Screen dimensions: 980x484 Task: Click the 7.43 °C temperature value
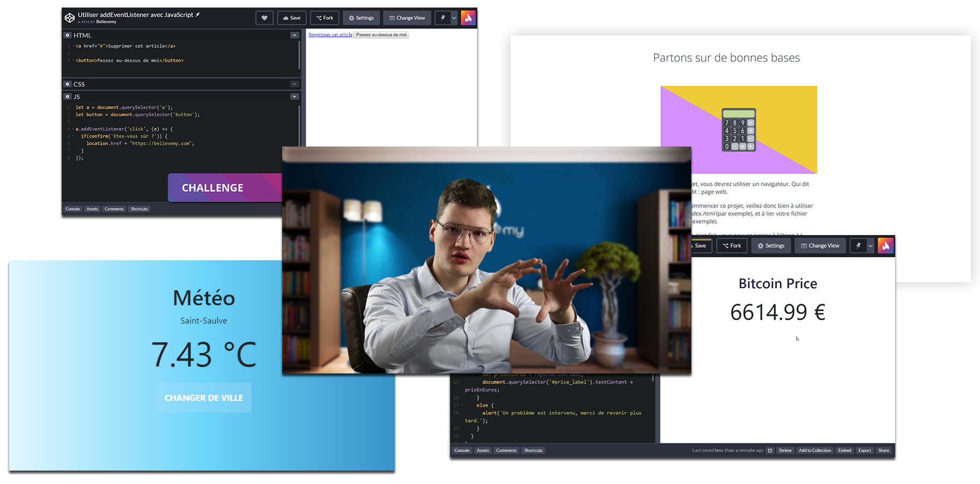(x=204, y=355)
